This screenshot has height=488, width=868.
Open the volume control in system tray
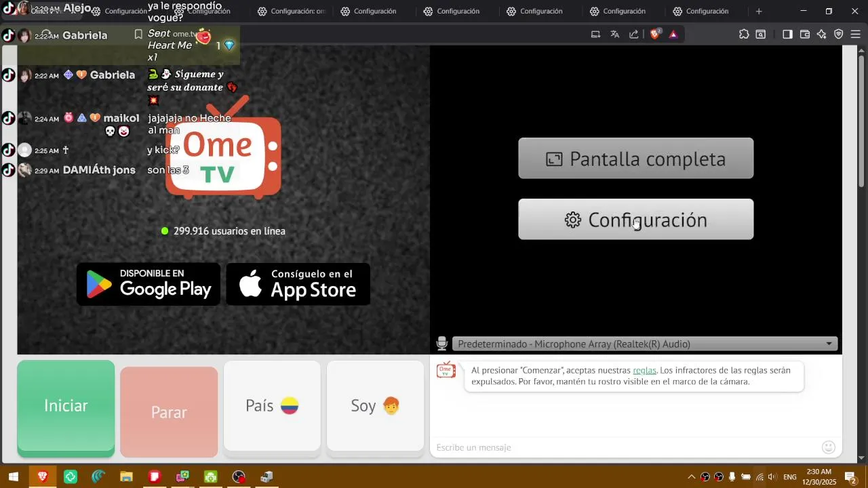click(x=772, y=477)
